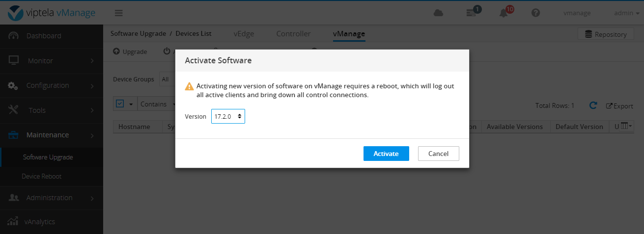
Task: Go to Dashboard in sidebar
Action: click(x=44, y=36)
